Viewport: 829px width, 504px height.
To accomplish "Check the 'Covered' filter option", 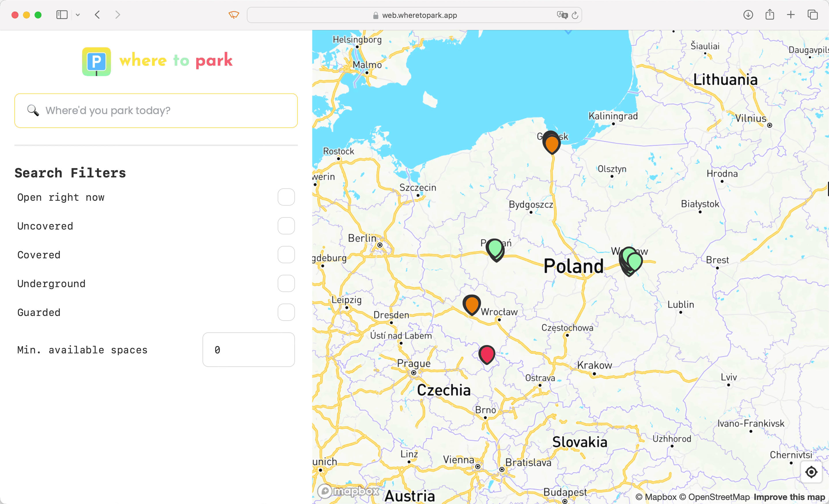I will 286,255.
